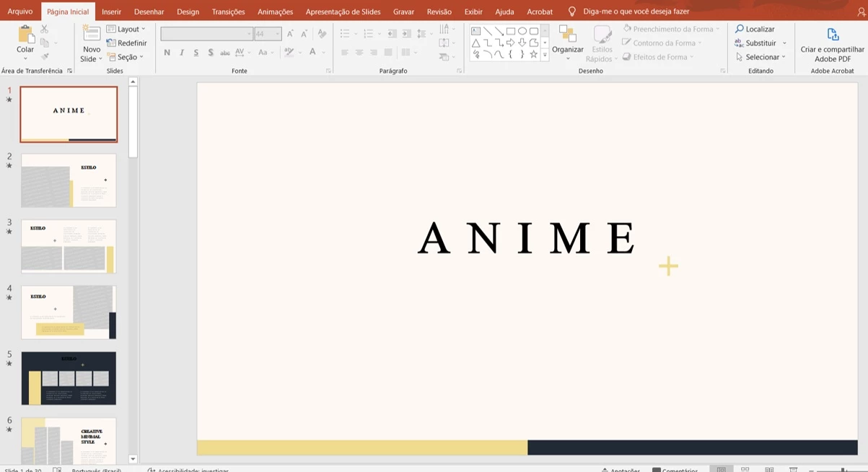Decrease the list indent level
Image resolution: width=868 pixels, height=472 pixels.
coord(392,34)
